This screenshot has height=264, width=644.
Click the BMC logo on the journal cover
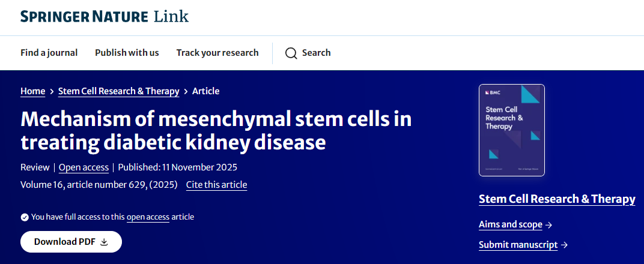click(493, 92)
